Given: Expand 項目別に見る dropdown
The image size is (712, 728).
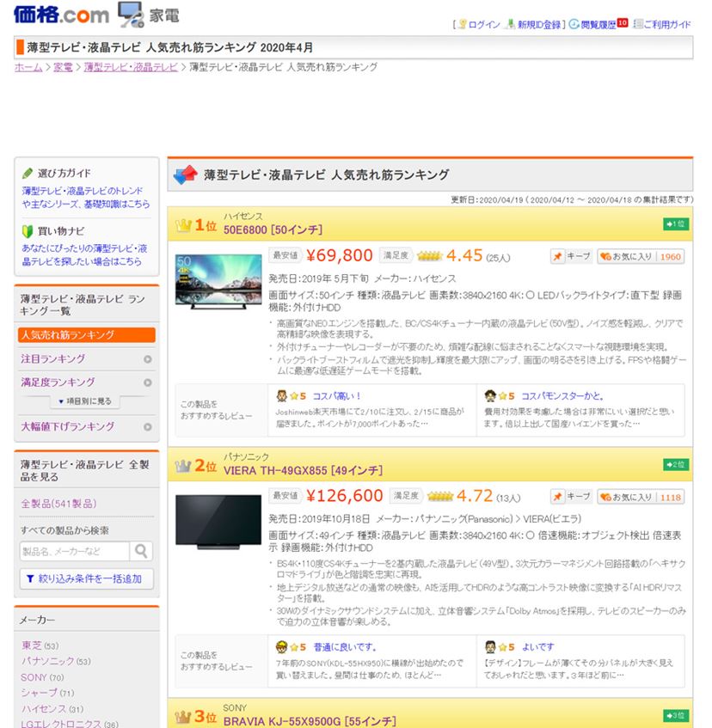Looking at the screenshot, I should click(x=85, y=401).
